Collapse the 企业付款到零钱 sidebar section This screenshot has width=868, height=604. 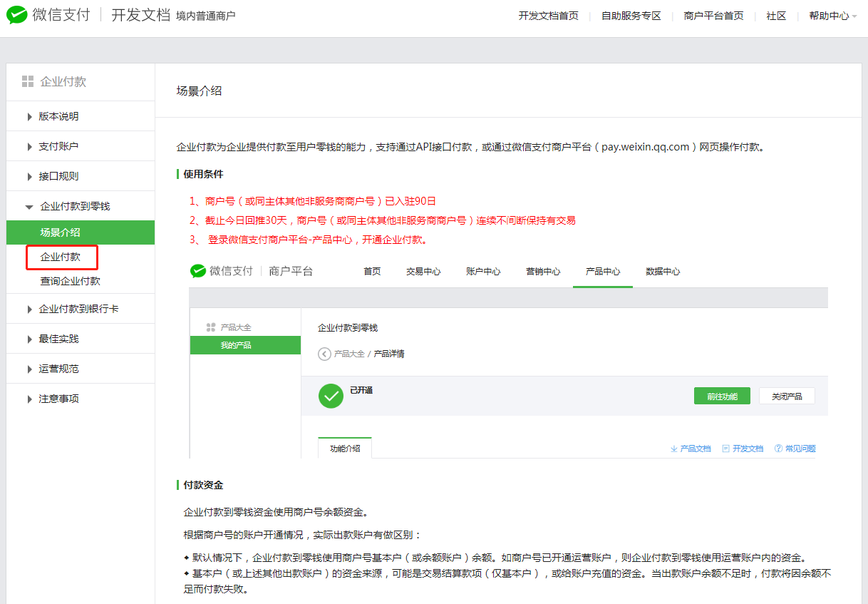coord(81,206)
